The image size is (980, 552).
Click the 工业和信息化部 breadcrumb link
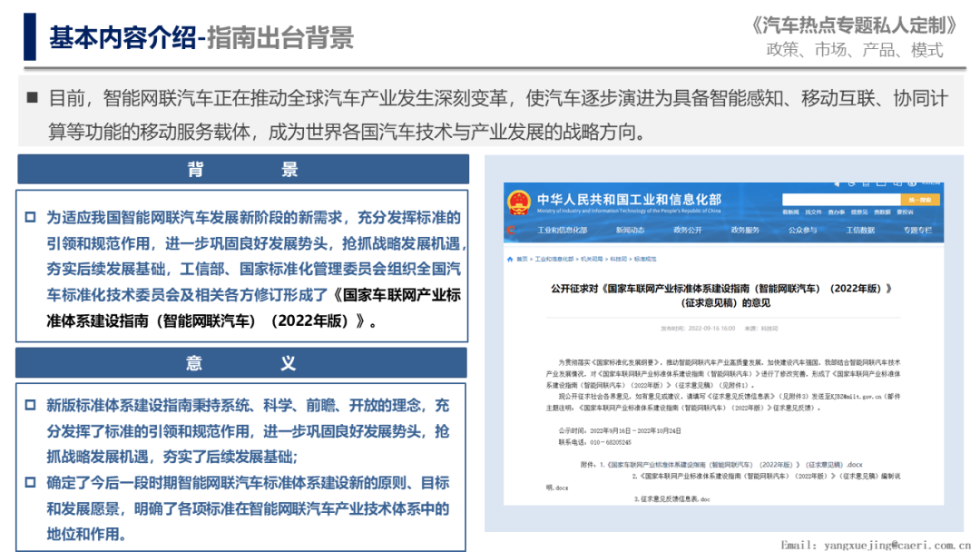coord(553,259)
